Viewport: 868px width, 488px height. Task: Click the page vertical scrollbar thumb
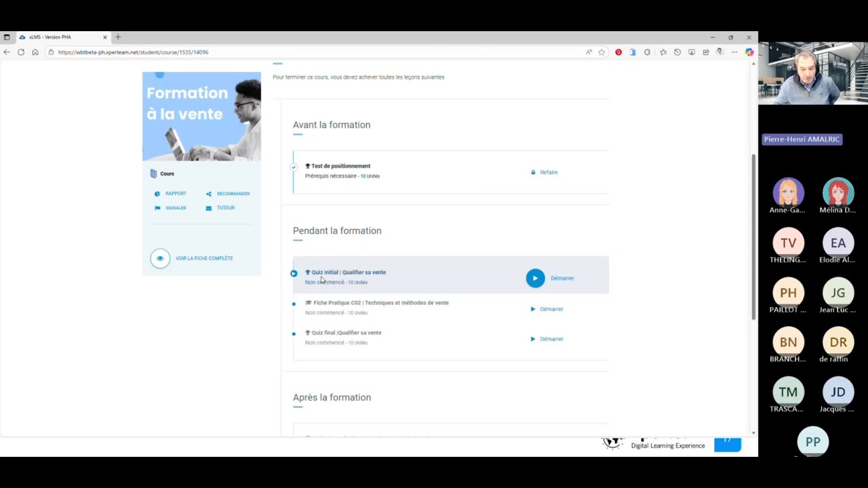(753, 237)
